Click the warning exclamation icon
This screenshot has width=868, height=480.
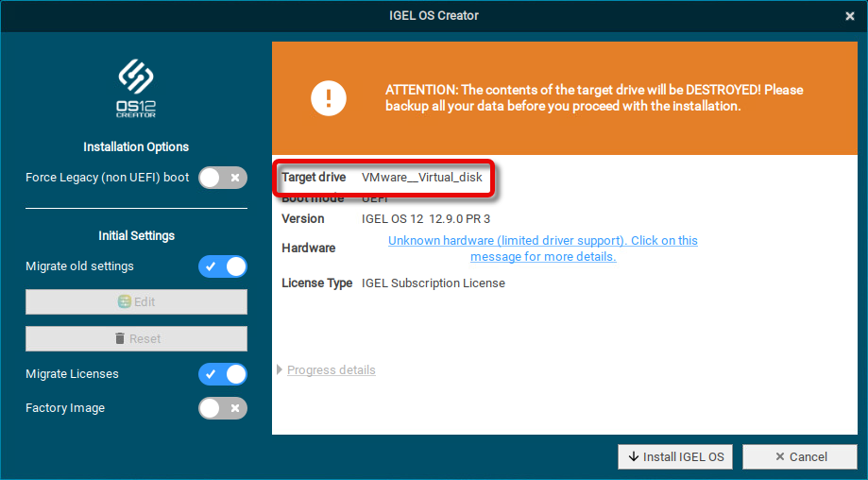click(x=329, y=98)
